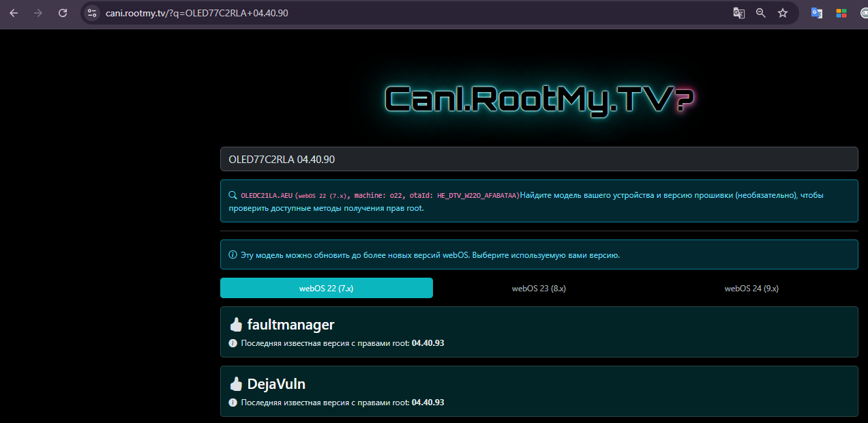868x423 pixels.
Task: Select the webOS 22 (7.x) tab
Action: [x=326, y=288]
